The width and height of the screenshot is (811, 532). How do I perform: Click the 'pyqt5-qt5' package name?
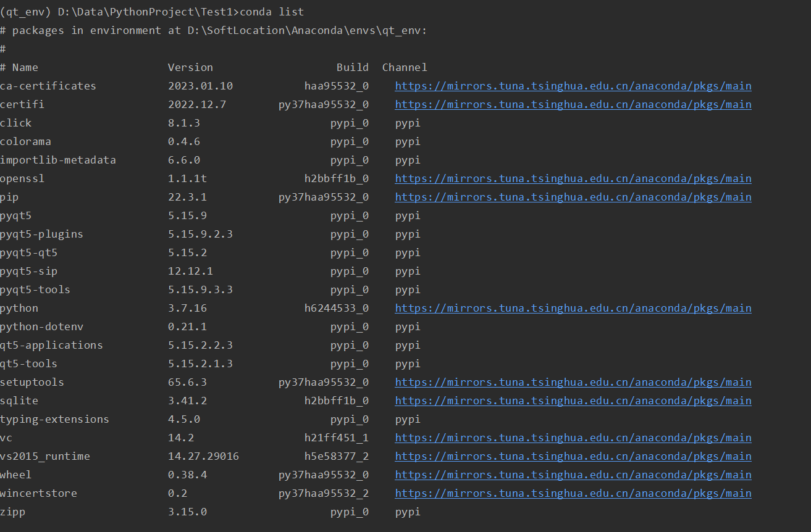[29, 252]
